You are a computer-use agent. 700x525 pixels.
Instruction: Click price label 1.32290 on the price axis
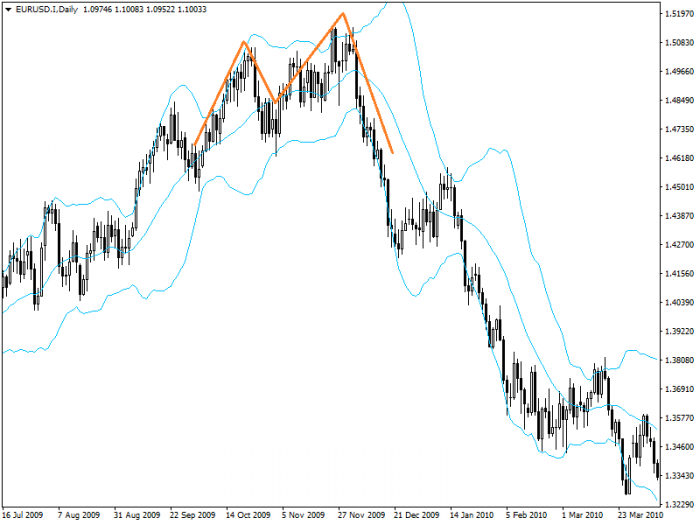[x=679, y=504]
